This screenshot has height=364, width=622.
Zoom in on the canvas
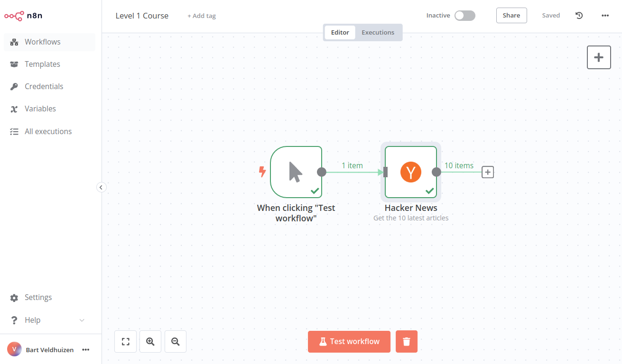[x=150, y=341]
